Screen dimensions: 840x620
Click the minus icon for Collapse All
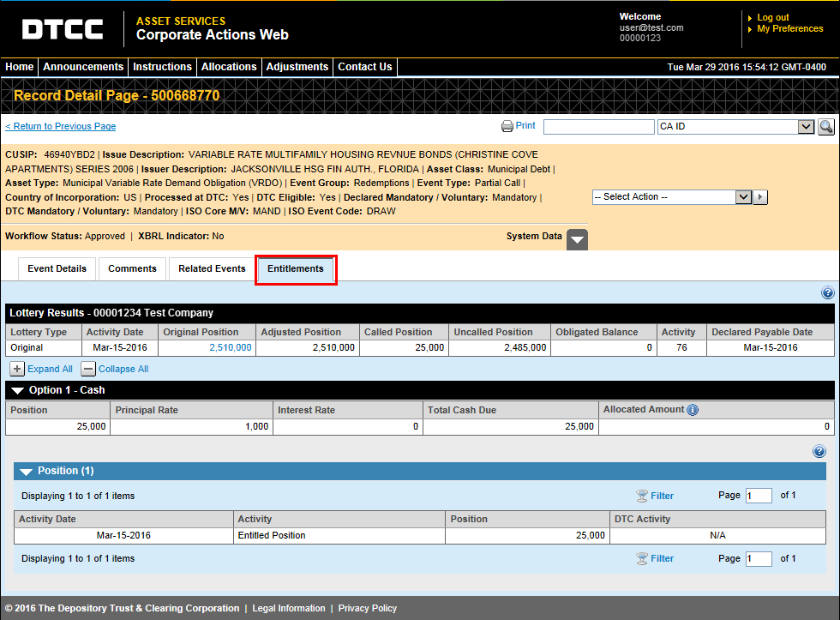click(x=87, y=369)
